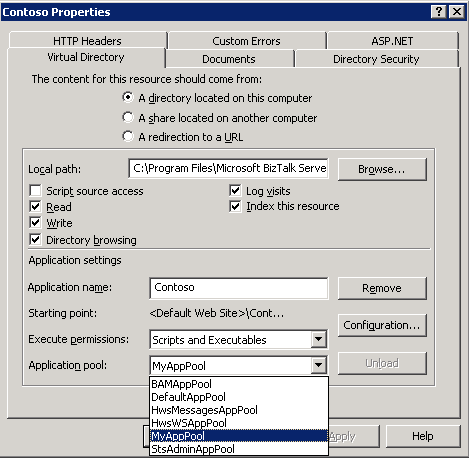Collapse the Application pool dropdown arrow
The image size is (469, 459).
point(319,365)
